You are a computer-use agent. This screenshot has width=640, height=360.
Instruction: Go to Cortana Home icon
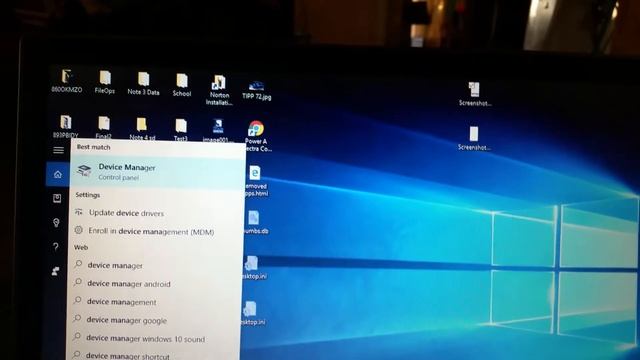coord(58,174)
